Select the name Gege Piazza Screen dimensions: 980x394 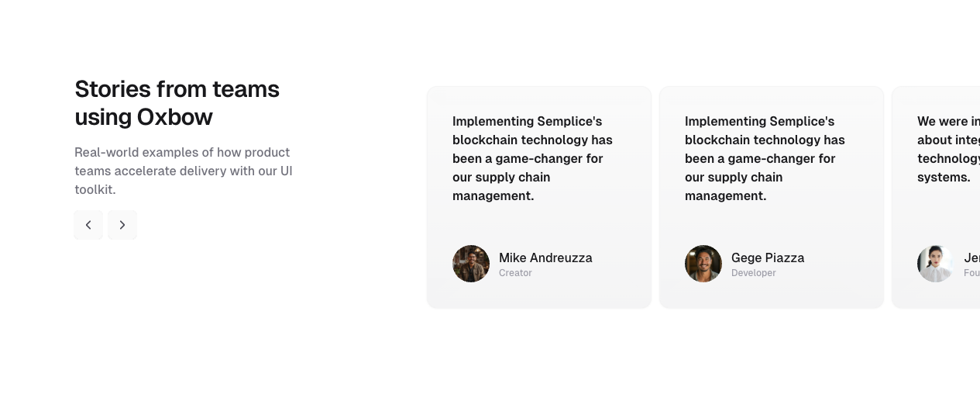click(768, 257)
